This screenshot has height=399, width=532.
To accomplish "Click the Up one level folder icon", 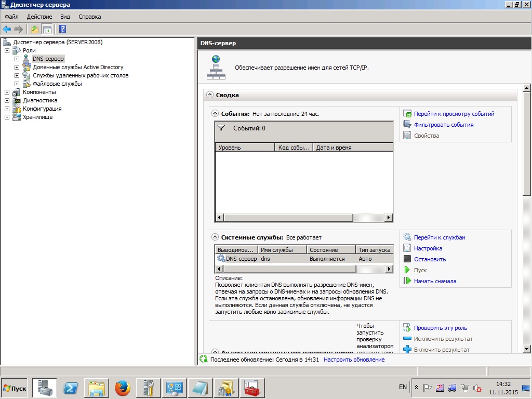I will (x=35, y=29).
